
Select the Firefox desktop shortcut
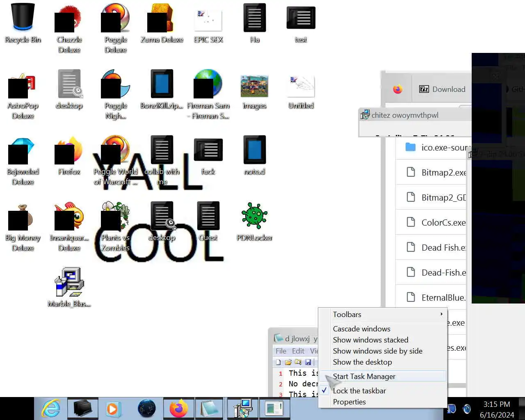tap(69, 156)
